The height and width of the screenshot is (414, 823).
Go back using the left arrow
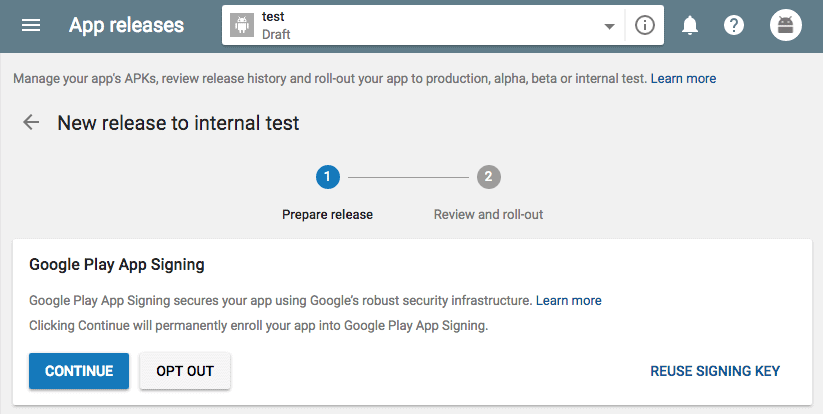pos(31,122)
